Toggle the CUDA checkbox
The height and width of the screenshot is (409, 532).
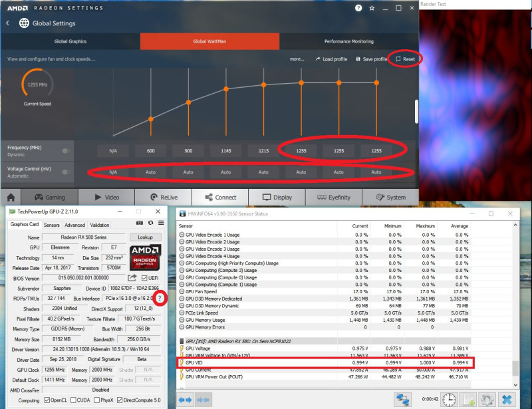click(73, 400)
